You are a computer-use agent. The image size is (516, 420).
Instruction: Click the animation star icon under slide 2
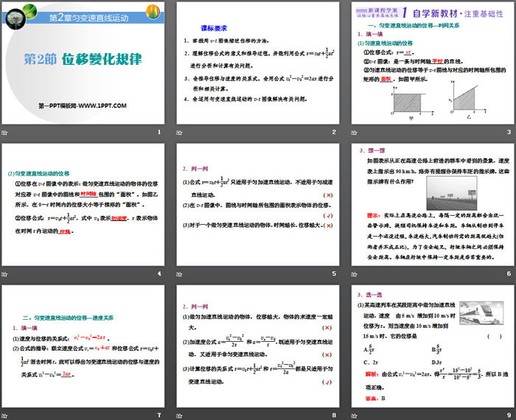pos(179,132)
